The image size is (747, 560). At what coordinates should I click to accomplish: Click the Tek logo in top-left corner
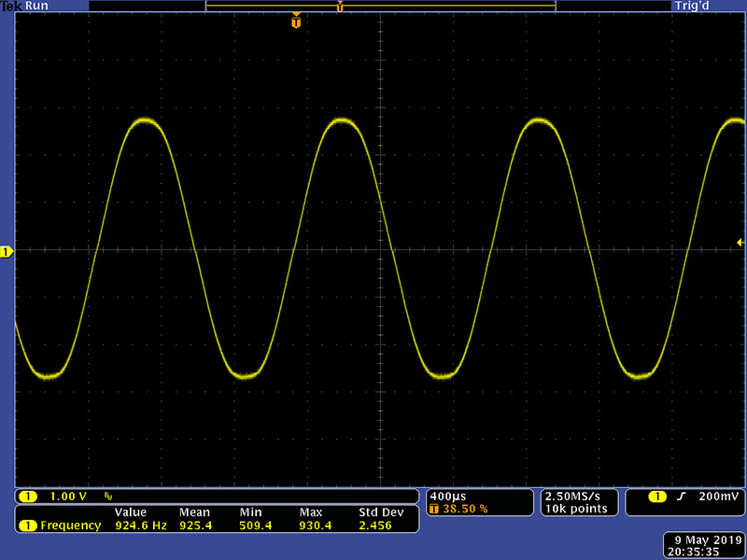10,6
